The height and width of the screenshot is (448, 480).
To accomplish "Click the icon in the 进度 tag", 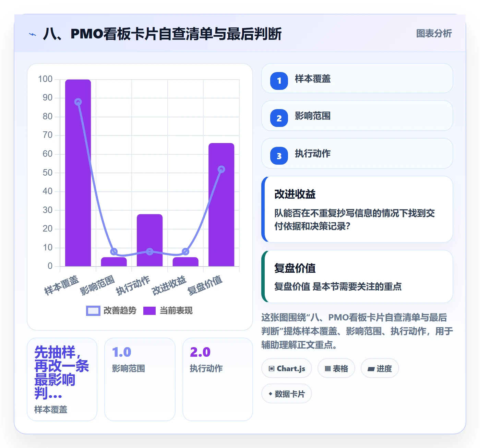I will (x=371, y=369).
